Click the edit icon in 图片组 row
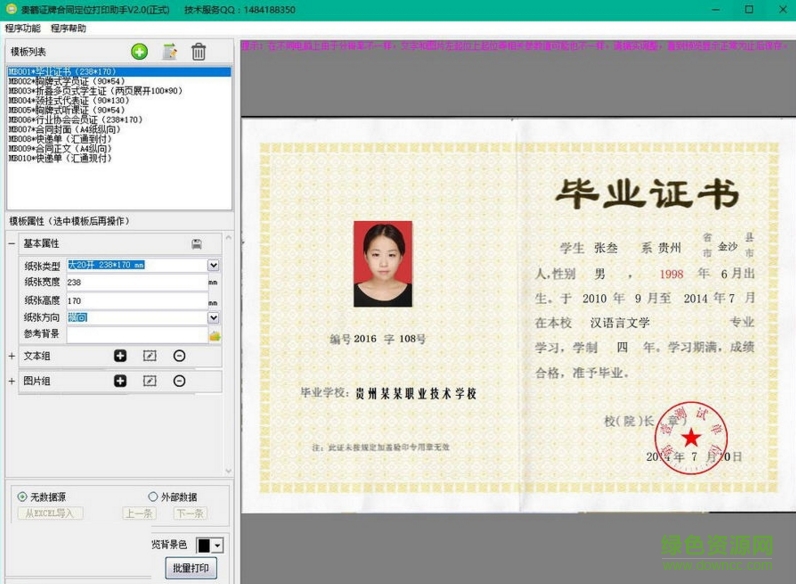The width and height of the screenshot is (796, 584). click(150, 381)
